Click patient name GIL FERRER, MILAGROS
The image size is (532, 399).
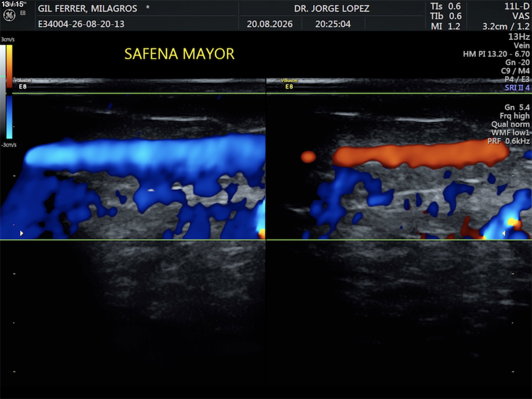(x=87, y=8)
